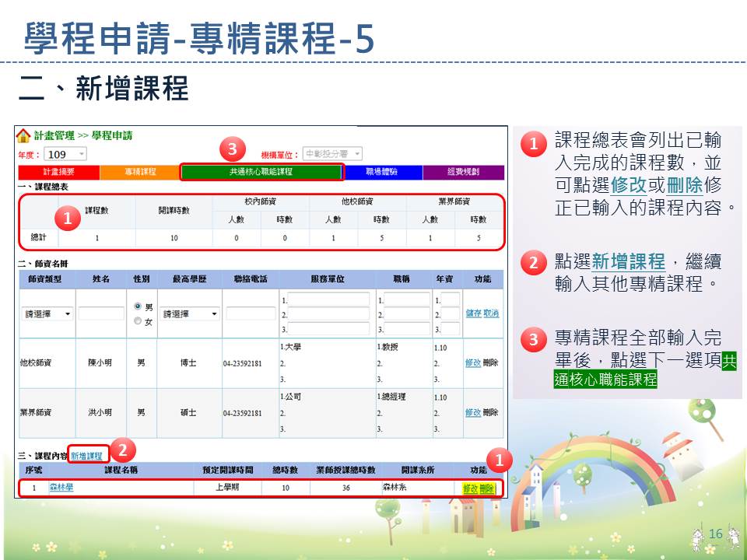This screenshot has width=747, height=560.
Task: Go to the blue 職場體驗 tab
Action: (x=381, y=172)
